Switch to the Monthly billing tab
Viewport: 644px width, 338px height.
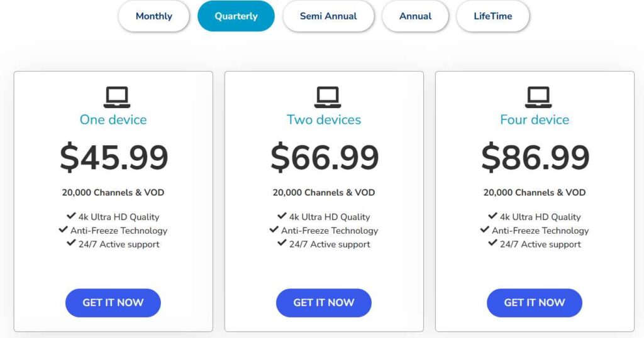point(153,16)
